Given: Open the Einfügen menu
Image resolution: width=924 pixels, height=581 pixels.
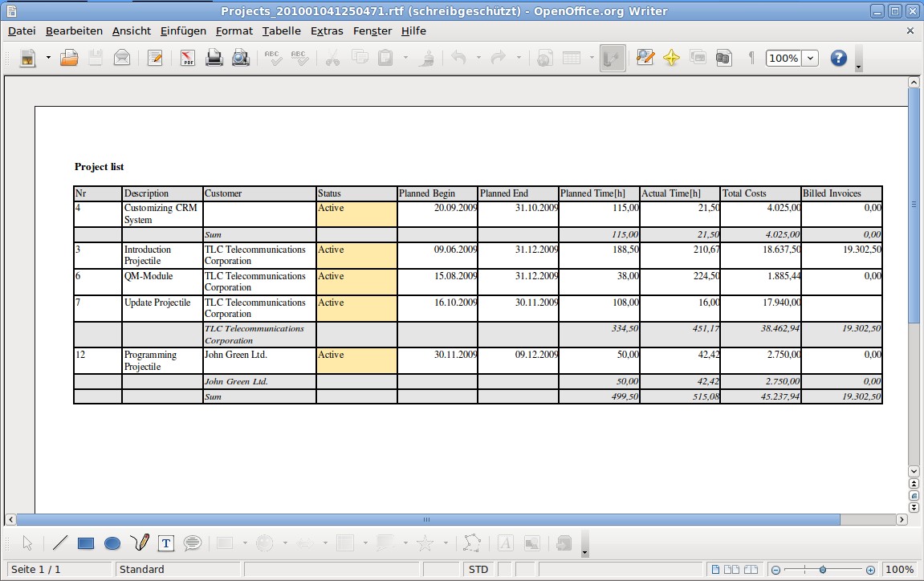Looking at the screenshot, I should [183, 30].
